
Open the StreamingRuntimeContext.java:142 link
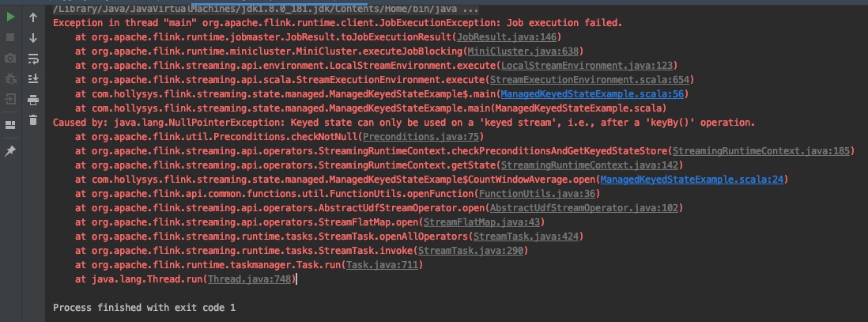coord(589,165)
